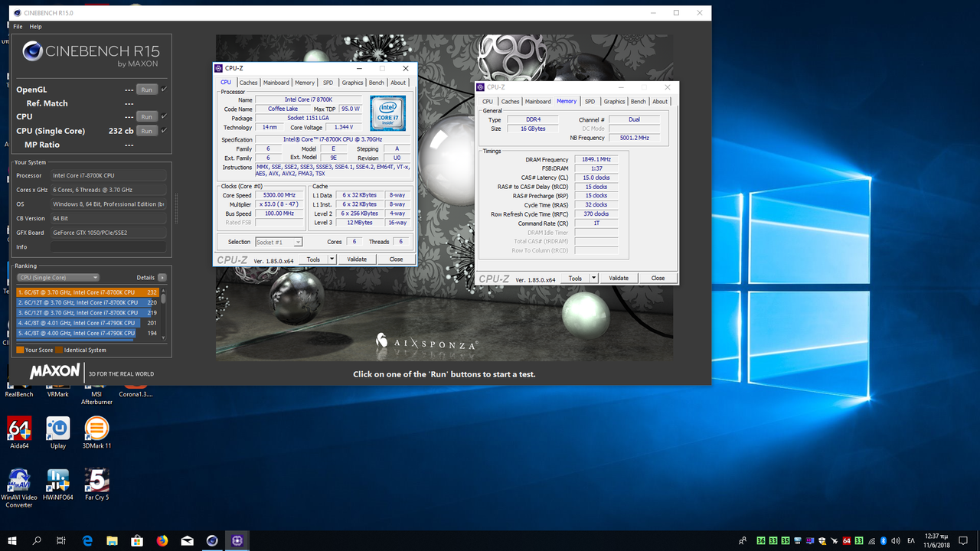Switch to Bench tab in CPU-Z Memory window
980x551 pixels.
point(639,101)
